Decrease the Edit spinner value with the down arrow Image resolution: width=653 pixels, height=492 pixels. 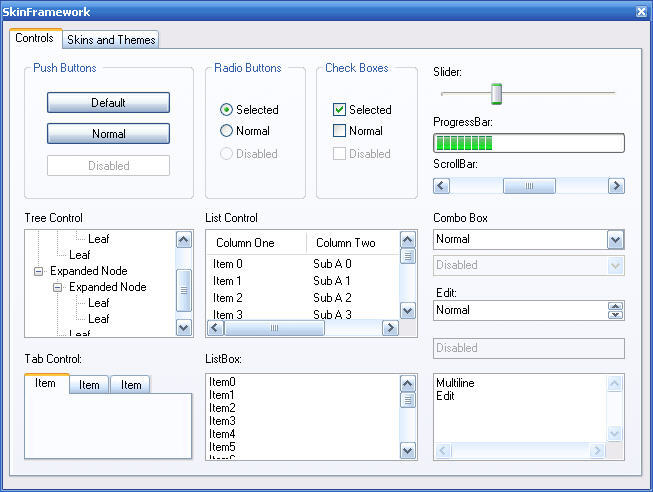616,315
